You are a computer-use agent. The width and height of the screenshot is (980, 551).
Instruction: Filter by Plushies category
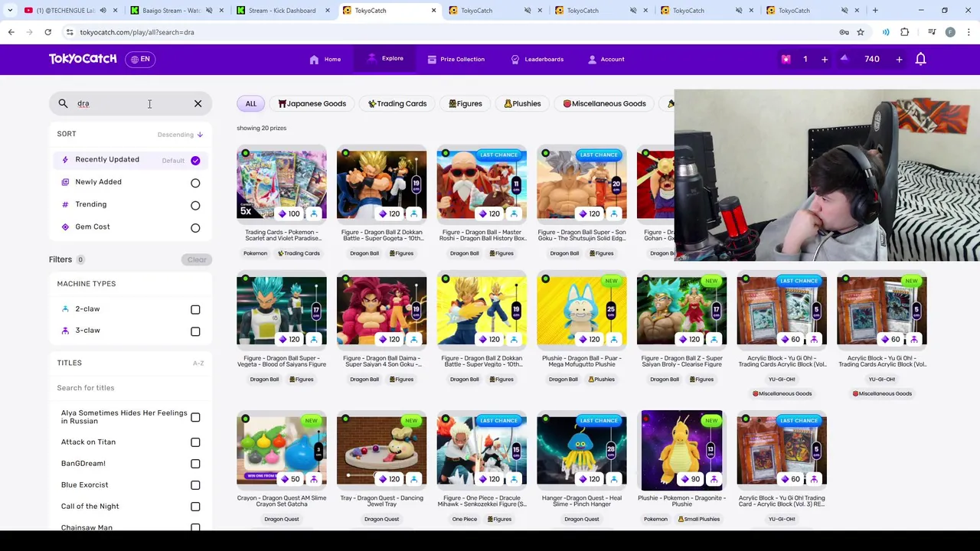click(522, 103)
